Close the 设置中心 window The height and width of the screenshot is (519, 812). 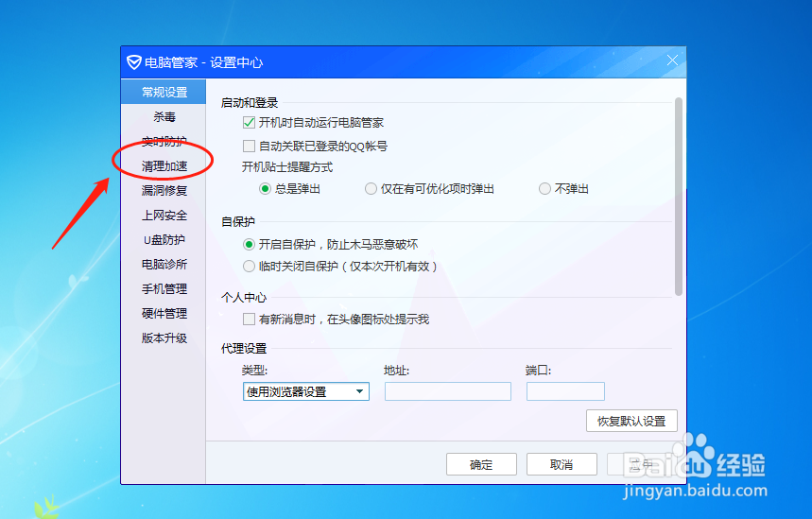pyautogui.click(x=672, y=61)
